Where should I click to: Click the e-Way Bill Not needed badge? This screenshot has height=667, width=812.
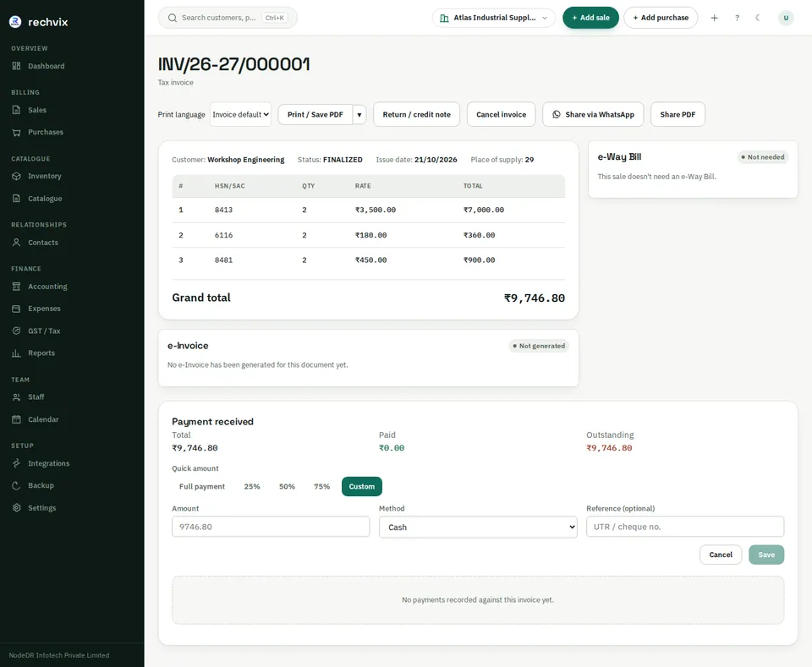pyautogui.click(x=763, y=156)
